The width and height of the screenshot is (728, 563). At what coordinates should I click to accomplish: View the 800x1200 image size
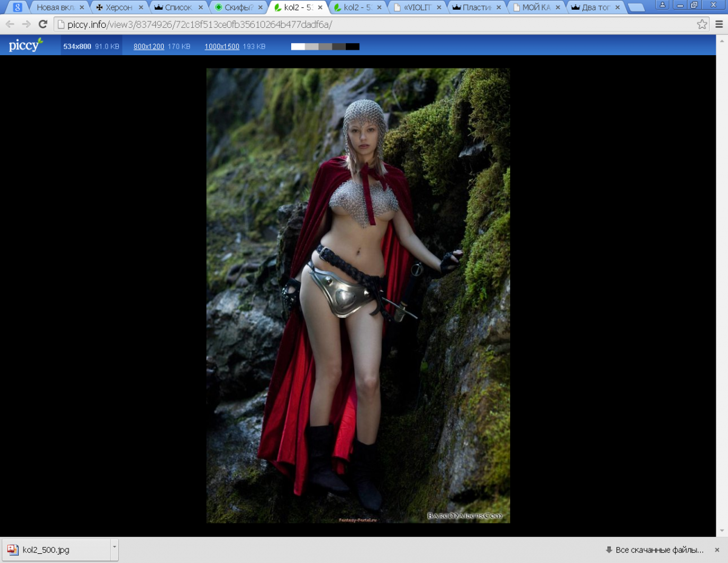149,47
